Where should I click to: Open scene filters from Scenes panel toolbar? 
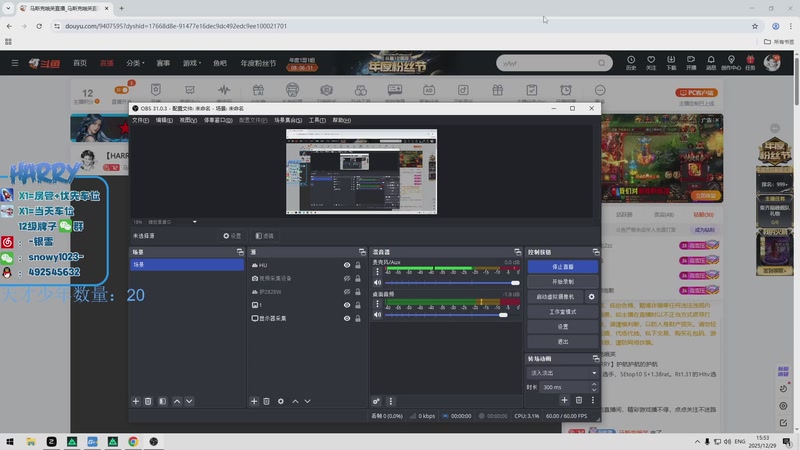coord(162,402)
